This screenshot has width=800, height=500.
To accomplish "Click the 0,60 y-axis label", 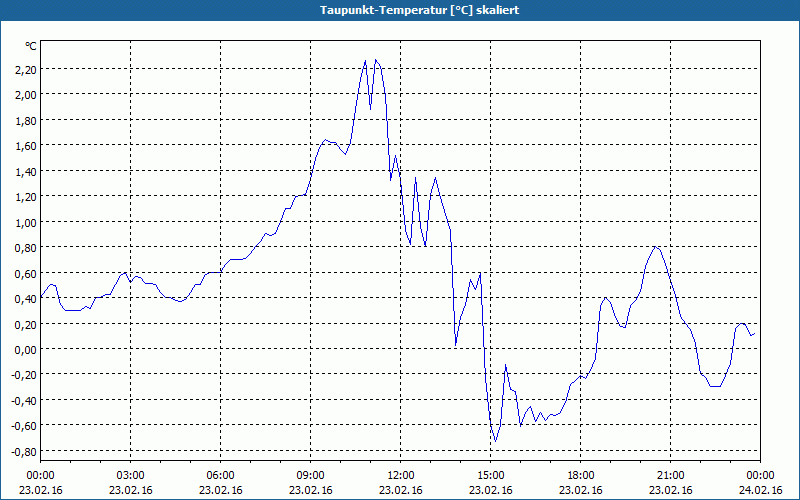I will (x=26, y=273).
